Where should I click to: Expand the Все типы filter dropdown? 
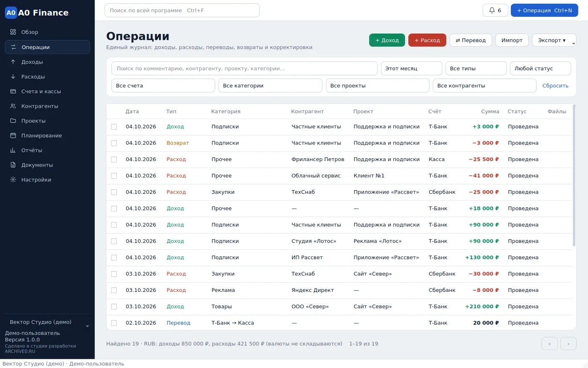coord(476,68)
